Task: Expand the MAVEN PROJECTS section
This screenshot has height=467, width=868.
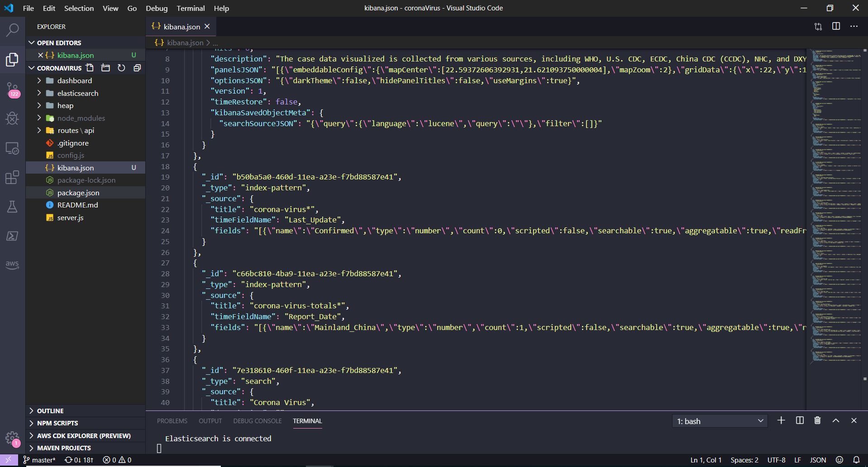Action: click(86, 448)
